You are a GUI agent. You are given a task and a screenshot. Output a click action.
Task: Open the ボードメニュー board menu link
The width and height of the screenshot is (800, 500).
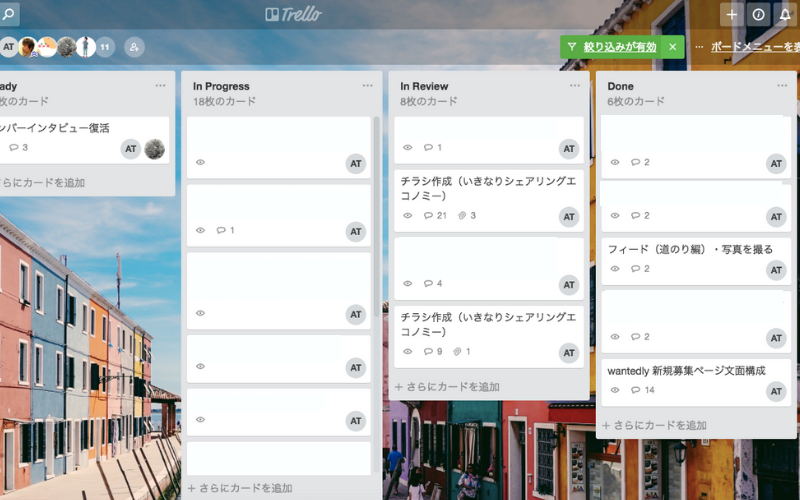click(755, 46)
